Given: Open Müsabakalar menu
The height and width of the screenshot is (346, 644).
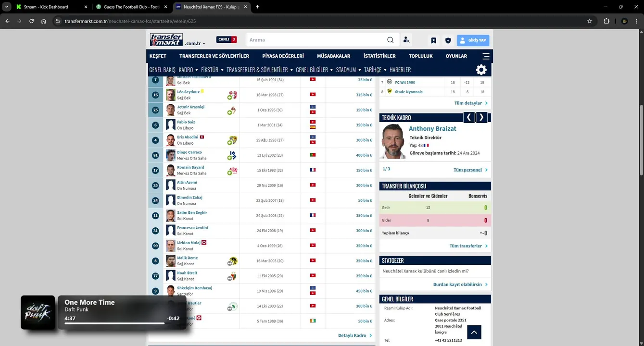Looking at the screenshot, I should point(333,56).
